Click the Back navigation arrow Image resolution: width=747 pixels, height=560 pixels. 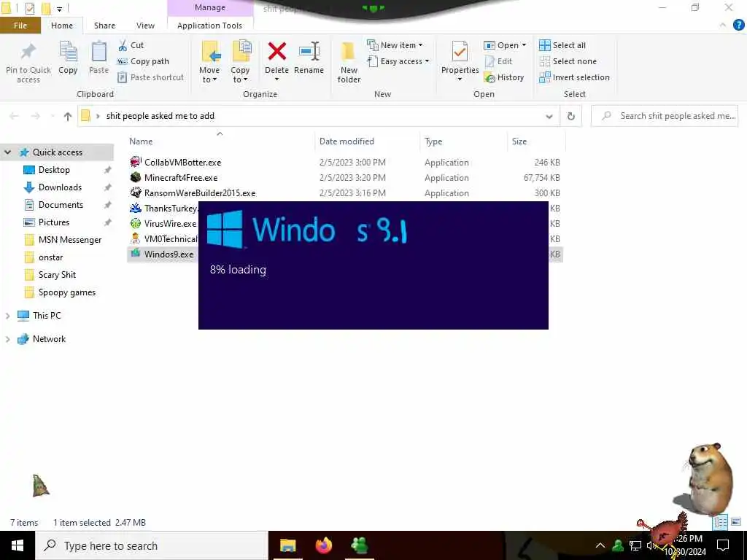coord(15,116)
